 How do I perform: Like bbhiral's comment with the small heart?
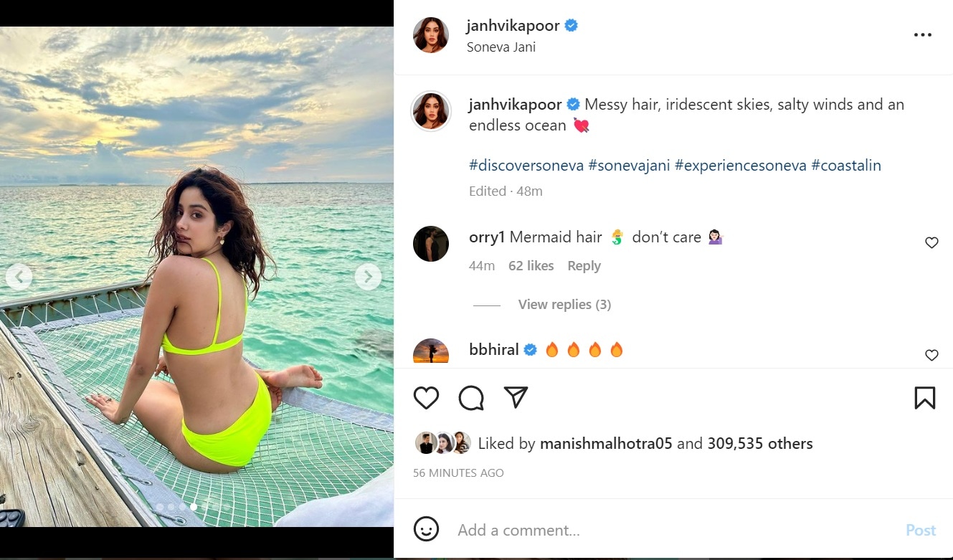[931, 355]
